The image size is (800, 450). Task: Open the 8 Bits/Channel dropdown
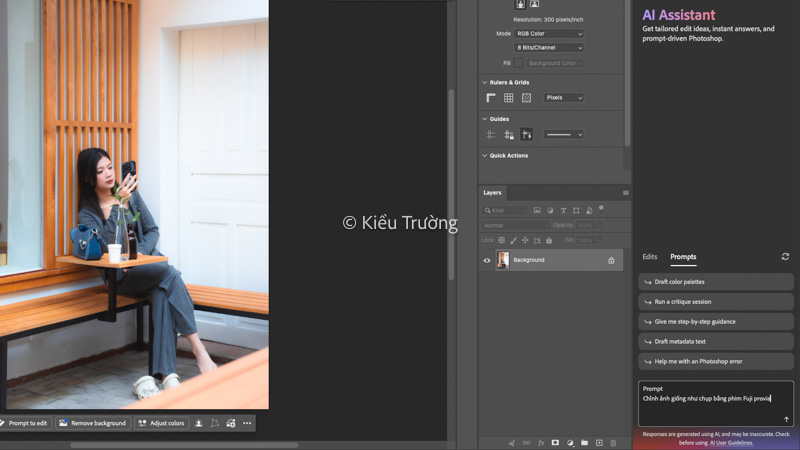click(548, 47)
